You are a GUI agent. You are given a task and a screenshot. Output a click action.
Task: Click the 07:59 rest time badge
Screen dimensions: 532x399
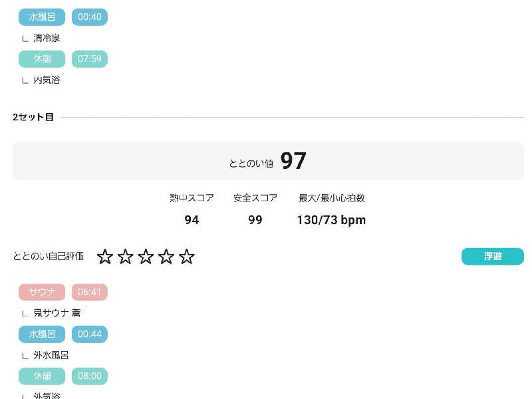click(x=89, y=59)
